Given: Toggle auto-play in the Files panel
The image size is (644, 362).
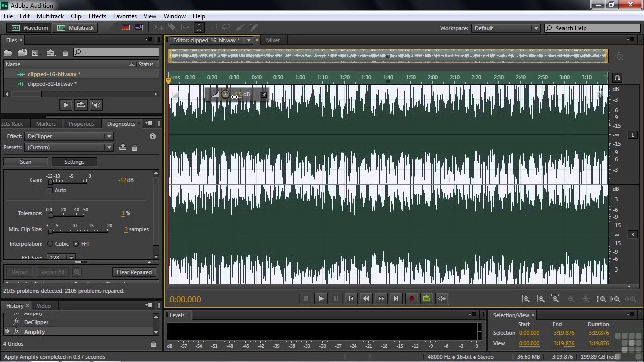Looking at the screenshot, I should click(x=96, y=105).
